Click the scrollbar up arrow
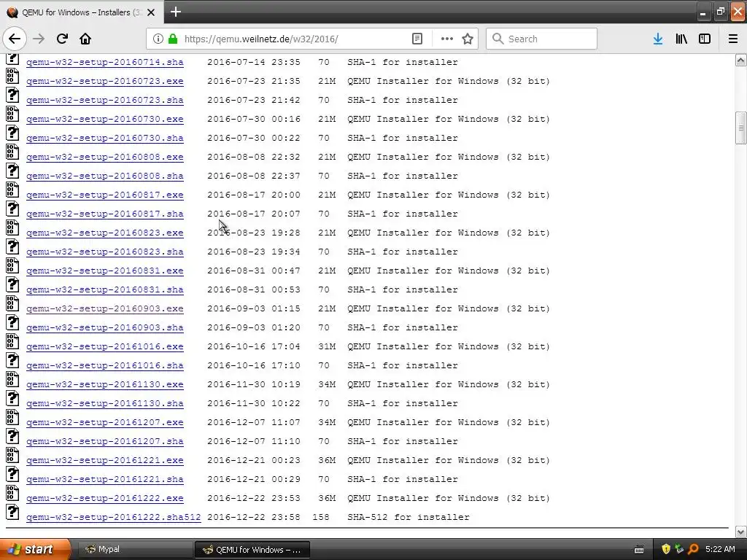 point(740,60)
